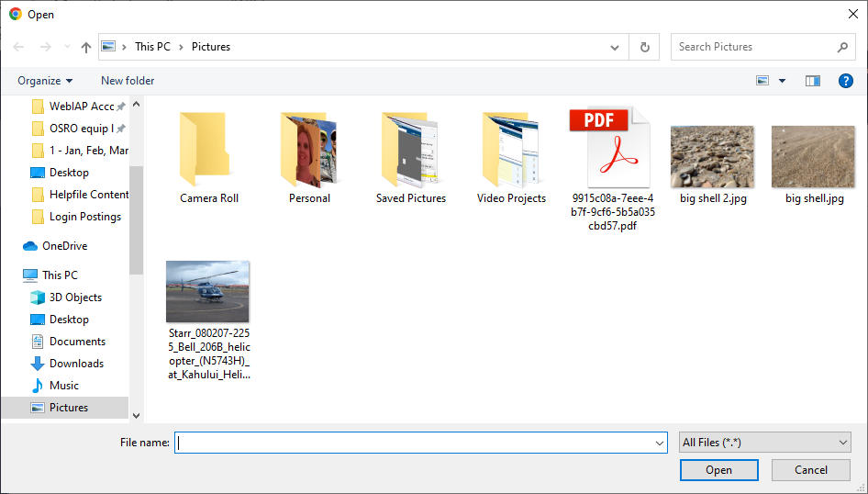Select the Saved Pictures folder

click(x=411, y=158)
